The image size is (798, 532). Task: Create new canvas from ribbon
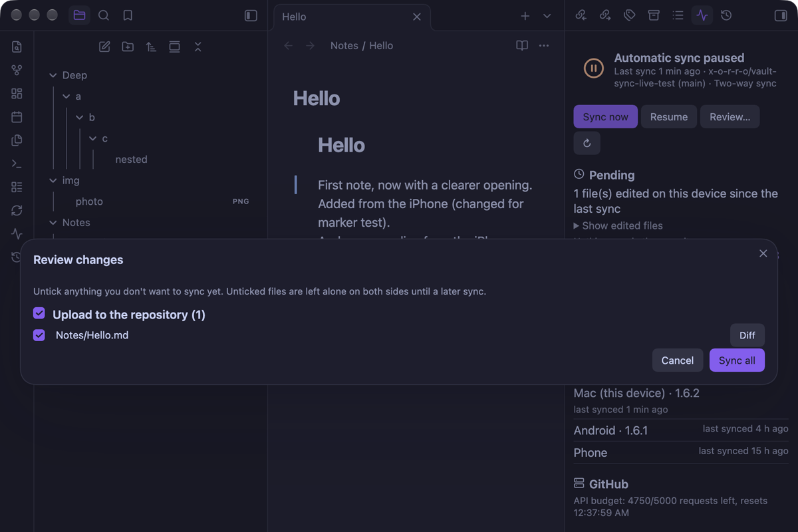17,94
